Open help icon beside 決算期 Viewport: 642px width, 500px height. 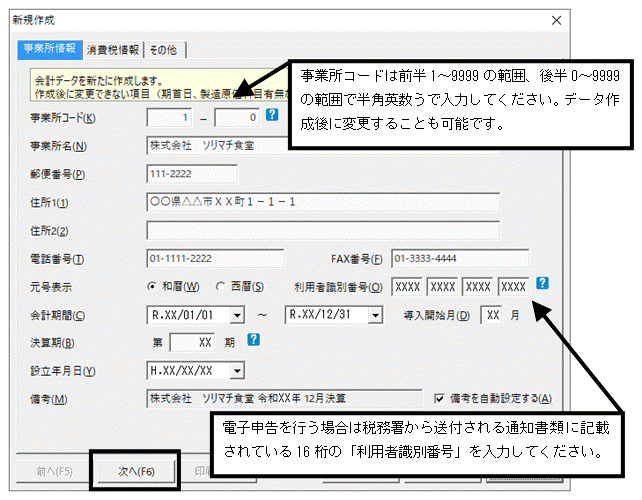(253, 339)
